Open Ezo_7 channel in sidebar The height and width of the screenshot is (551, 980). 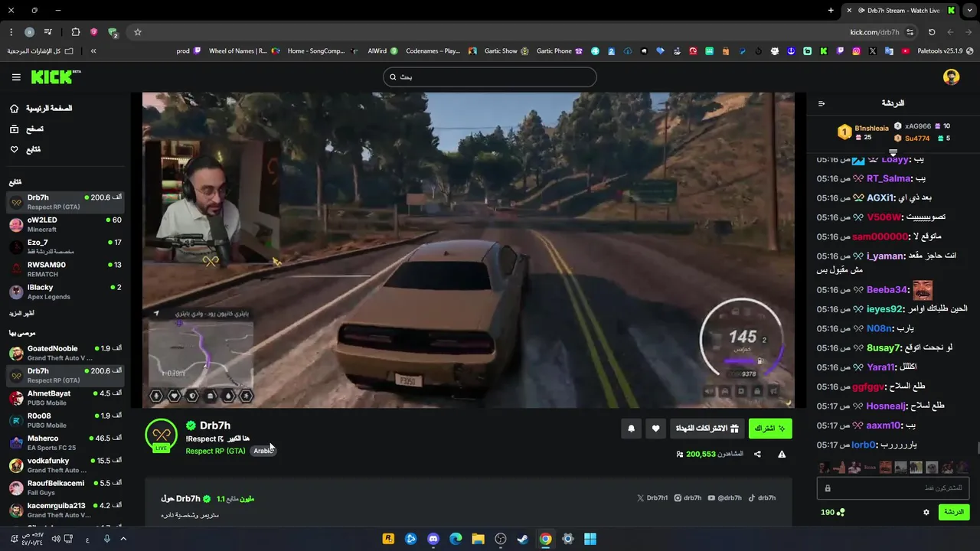[x=65, y=246]
